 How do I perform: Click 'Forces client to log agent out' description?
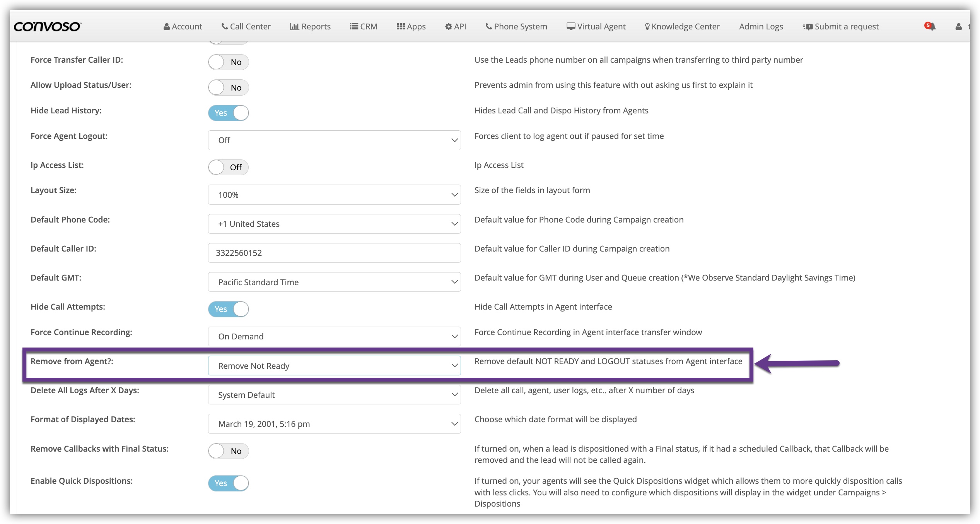[x=569, y=136]
